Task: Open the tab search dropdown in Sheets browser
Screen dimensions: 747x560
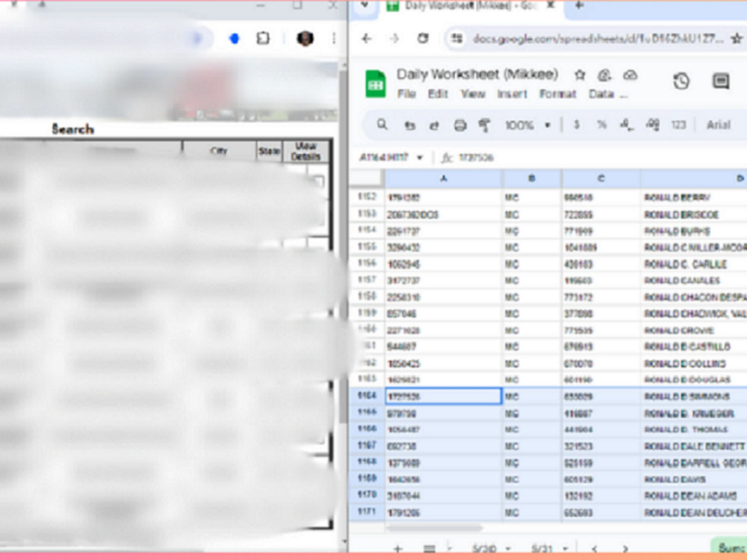Action: point(365,5)
